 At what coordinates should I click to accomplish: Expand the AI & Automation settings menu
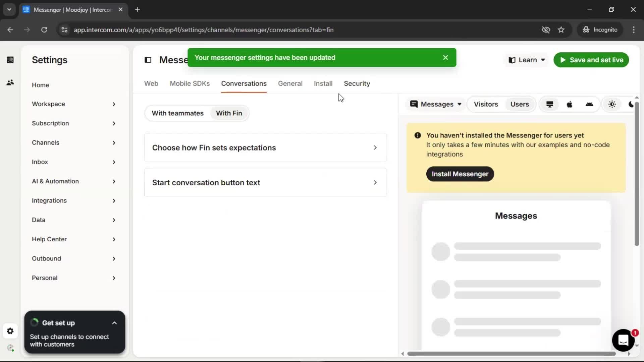pos(74,181)
